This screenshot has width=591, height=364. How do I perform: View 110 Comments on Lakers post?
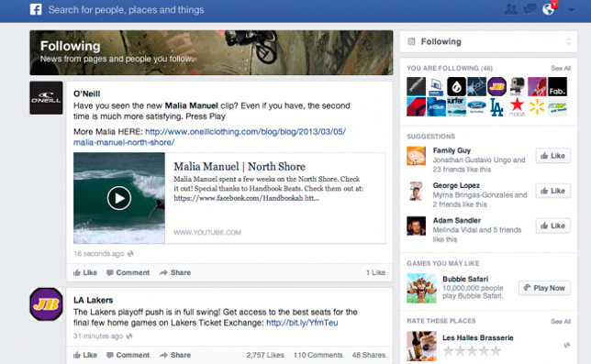click(318, 355)
